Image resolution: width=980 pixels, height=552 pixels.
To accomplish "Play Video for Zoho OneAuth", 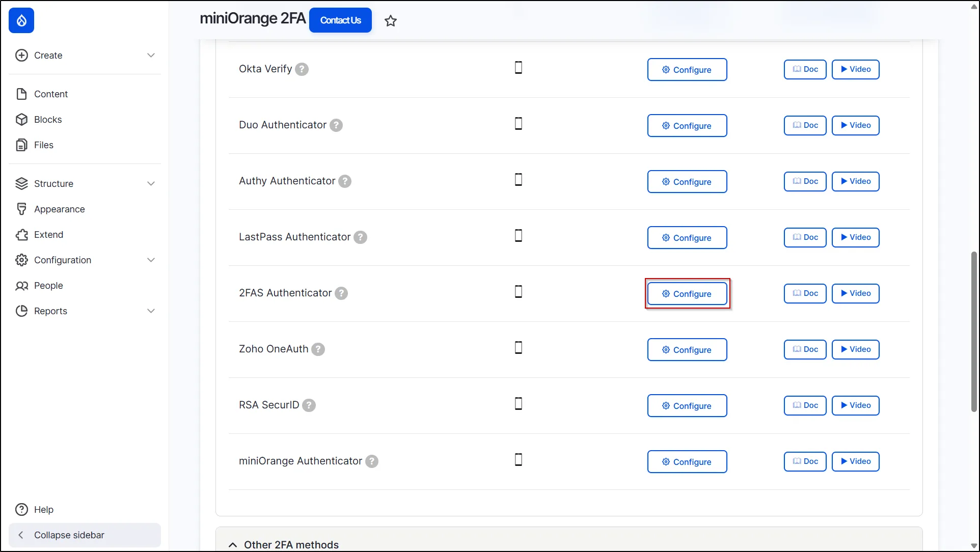I will [x=856, y=349].
